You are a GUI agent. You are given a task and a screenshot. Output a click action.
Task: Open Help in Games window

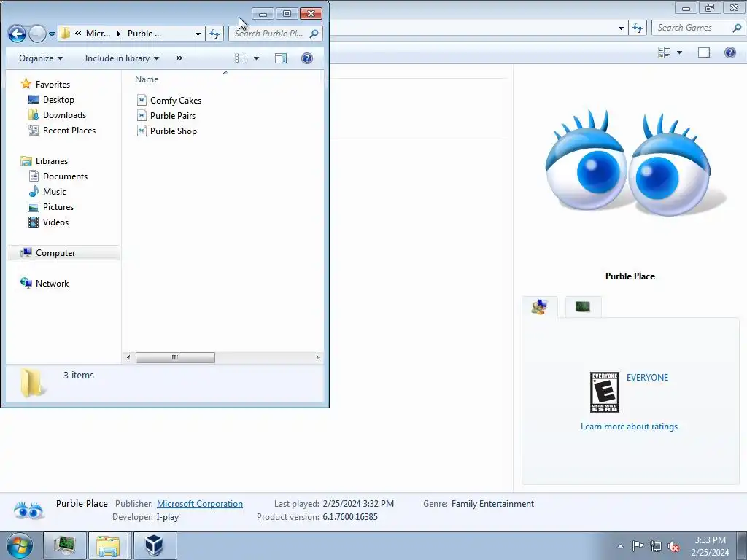[x=729, y=52]
